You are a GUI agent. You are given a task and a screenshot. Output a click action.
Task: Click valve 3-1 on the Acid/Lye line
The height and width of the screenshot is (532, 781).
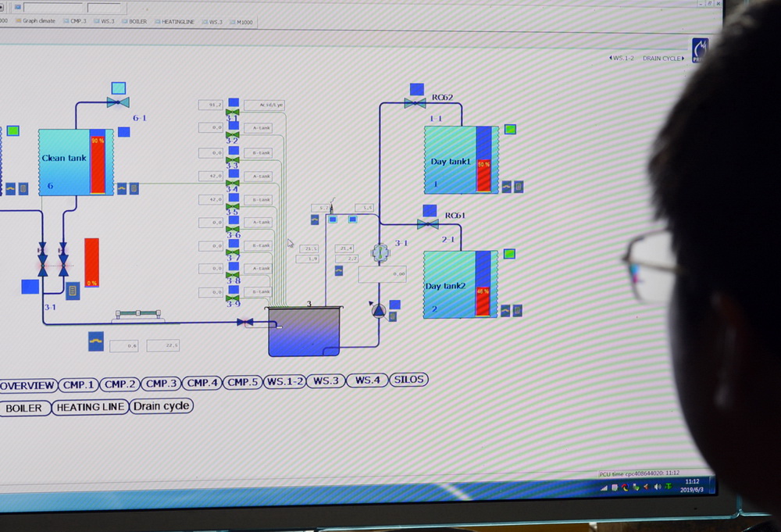click(233, 112)
